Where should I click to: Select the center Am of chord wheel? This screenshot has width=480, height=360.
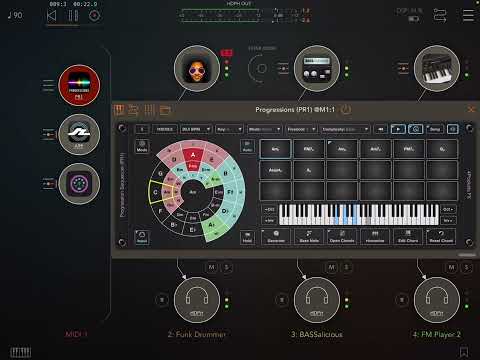coord(193,192)
